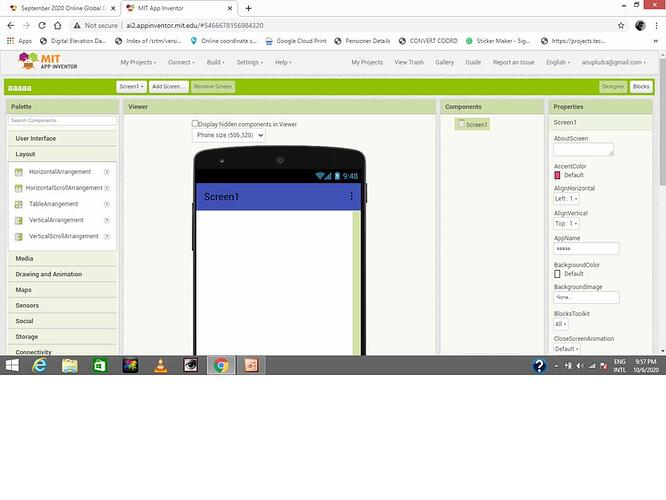
Task: Open the account email dropdown
Action: [613, 62]
